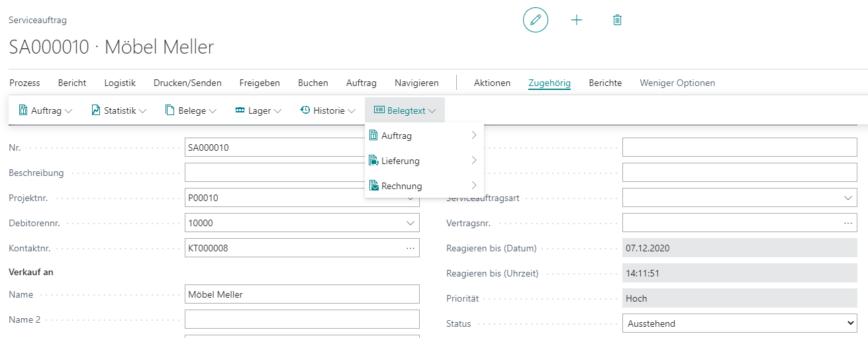Click the empty Name 2 field
This screenshot has width=868, height=338.
point(302,319)
